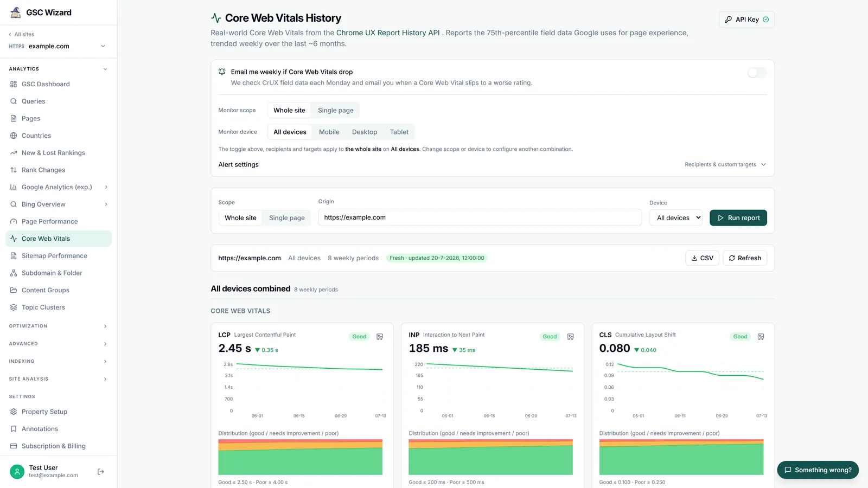Click the Queries magnifier icon
The height and width of the screenshot is (488, 868).
(x=14, y=101)
